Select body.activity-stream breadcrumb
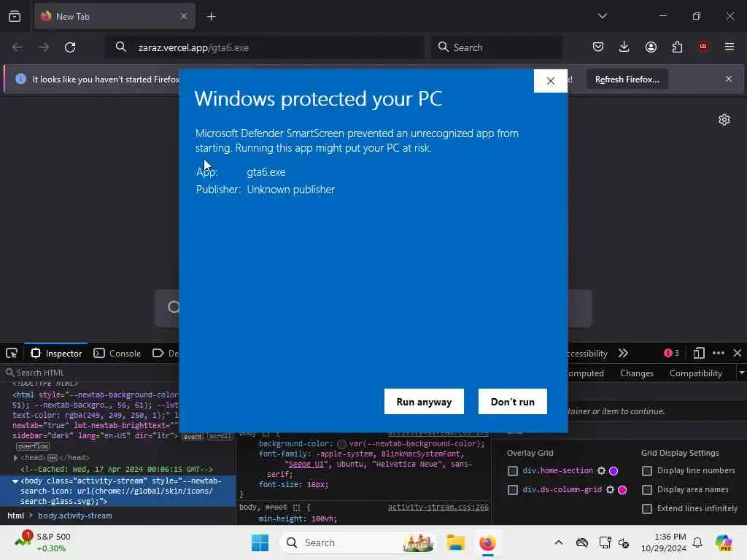 coord(75,516)
